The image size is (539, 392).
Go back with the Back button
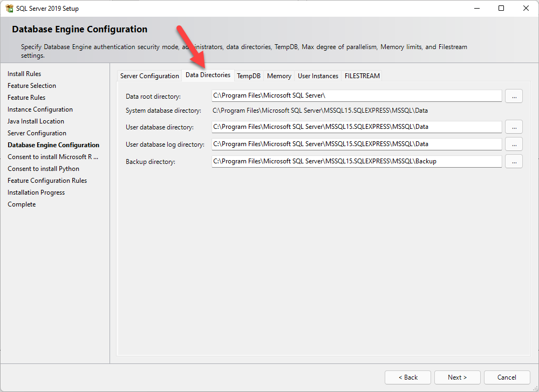[x=408, y=377]
